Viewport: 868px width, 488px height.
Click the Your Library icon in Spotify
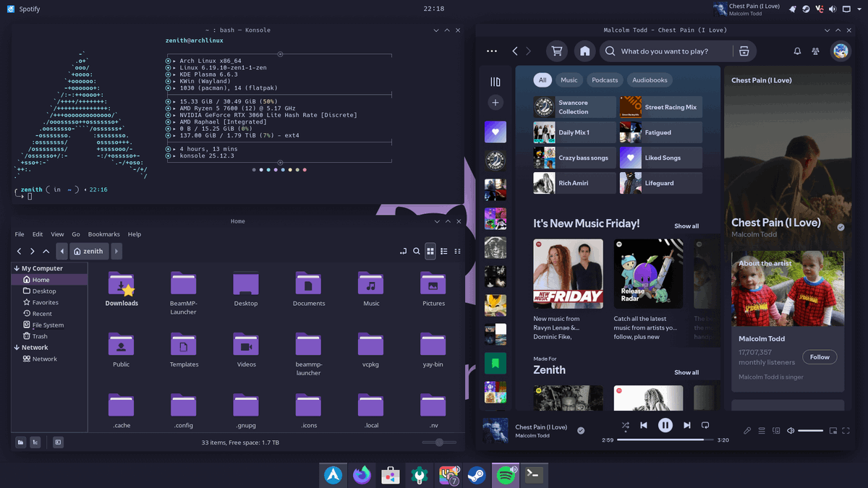coord(495,82)
